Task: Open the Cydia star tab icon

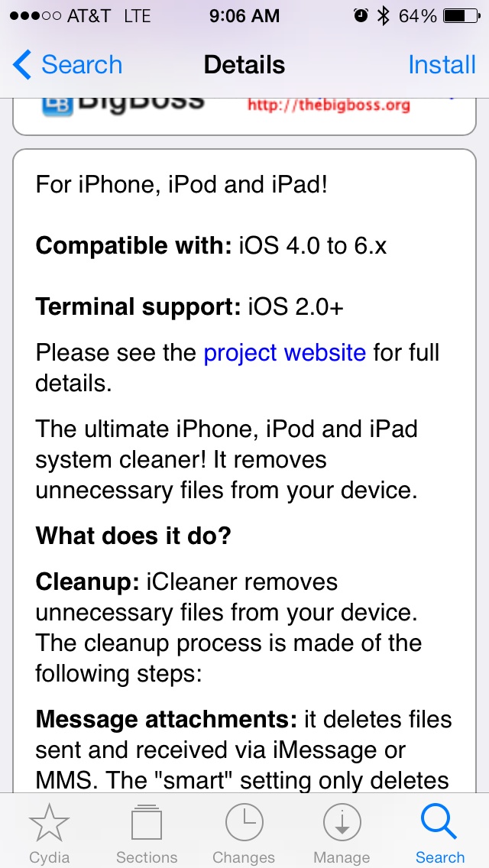Action: pyautogui.click(x=49, y=823)
